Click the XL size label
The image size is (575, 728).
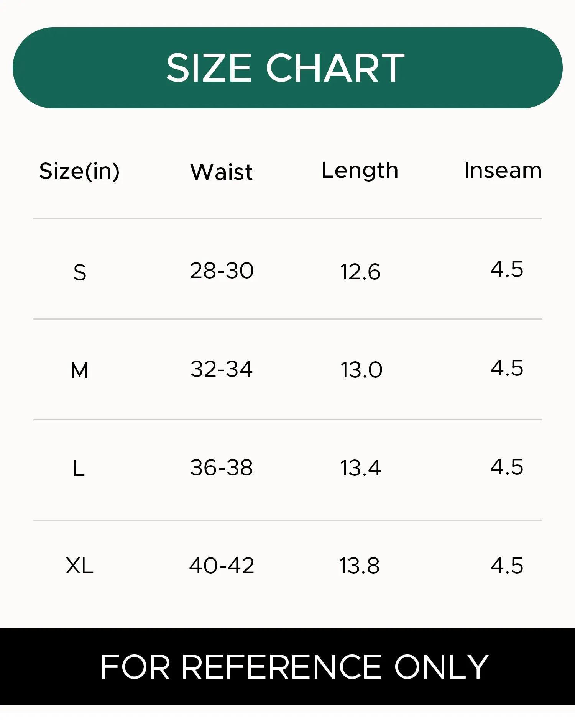(79, 566)
